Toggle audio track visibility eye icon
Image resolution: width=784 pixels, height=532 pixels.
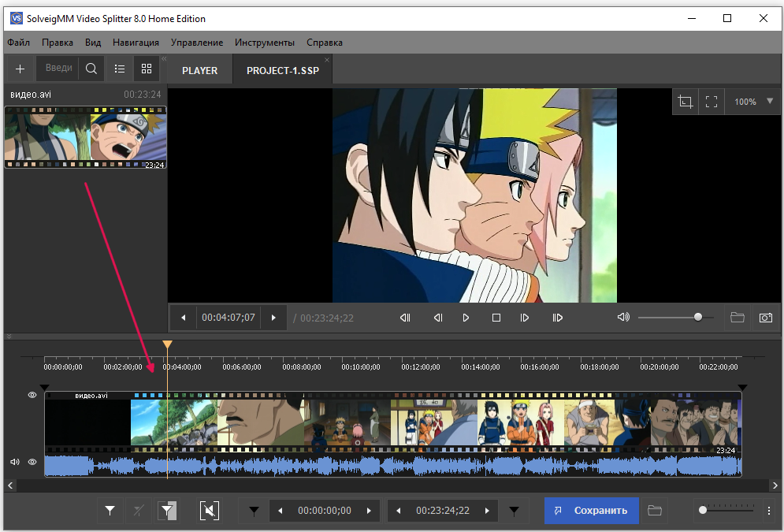pyautogui.click(x=32, y=462)
